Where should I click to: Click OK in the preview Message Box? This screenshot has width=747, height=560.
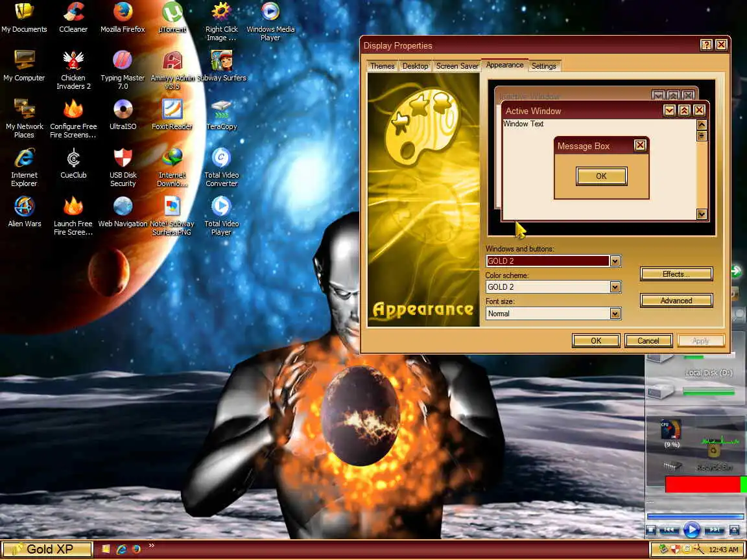pos(601,176)
